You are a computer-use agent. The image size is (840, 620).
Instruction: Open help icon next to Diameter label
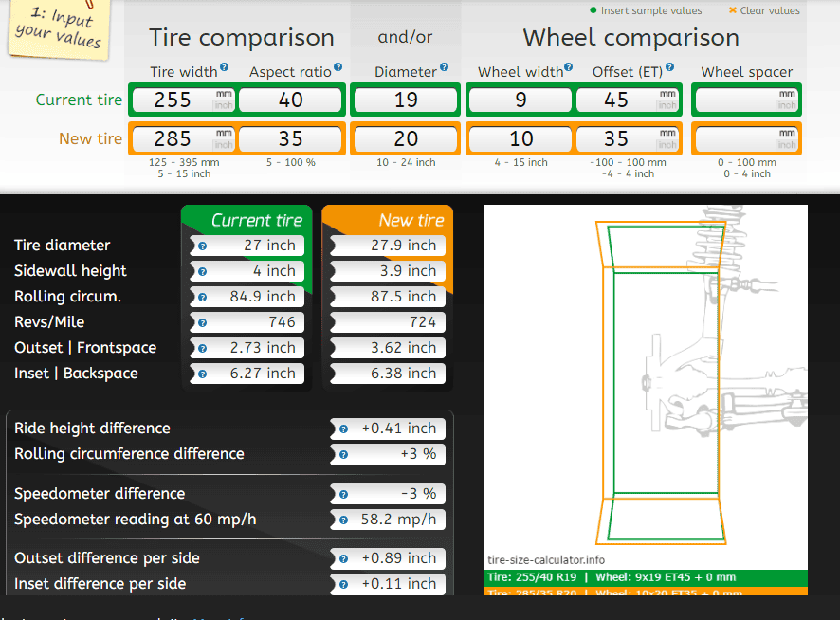(x=444, y=67)
